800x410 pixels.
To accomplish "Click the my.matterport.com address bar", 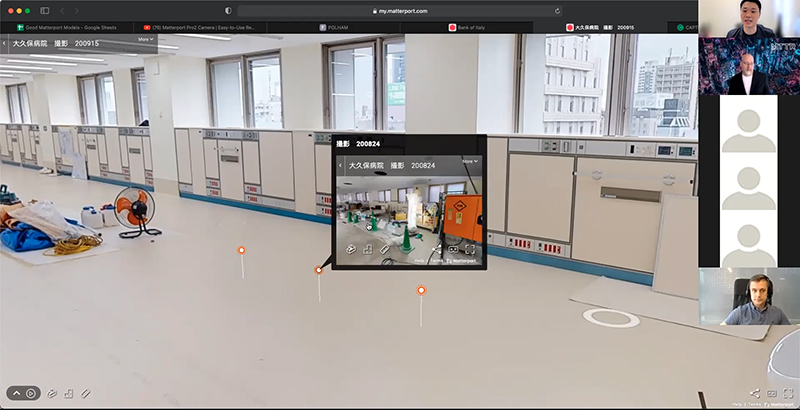I will (399, 11).
